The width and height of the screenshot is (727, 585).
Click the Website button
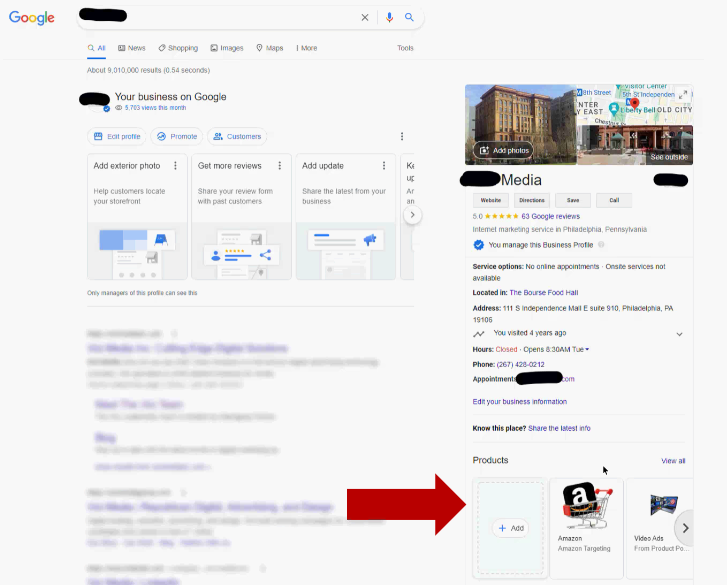pos(491,200)
